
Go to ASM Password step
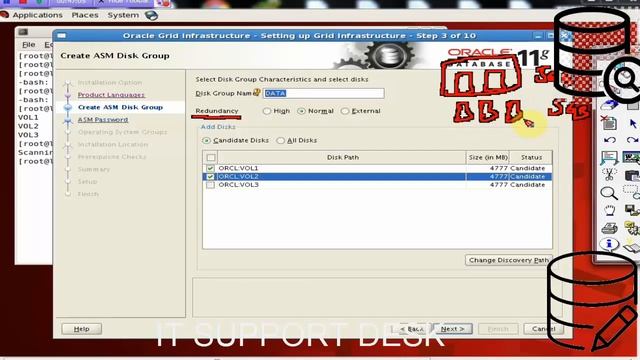[103, 120]
